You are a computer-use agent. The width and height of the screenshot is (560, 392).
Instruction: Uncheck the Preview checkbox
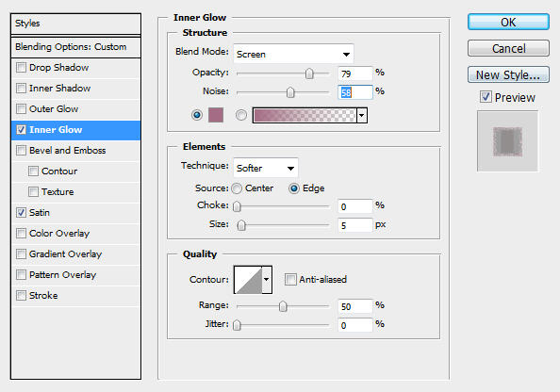tap(486, 97)
